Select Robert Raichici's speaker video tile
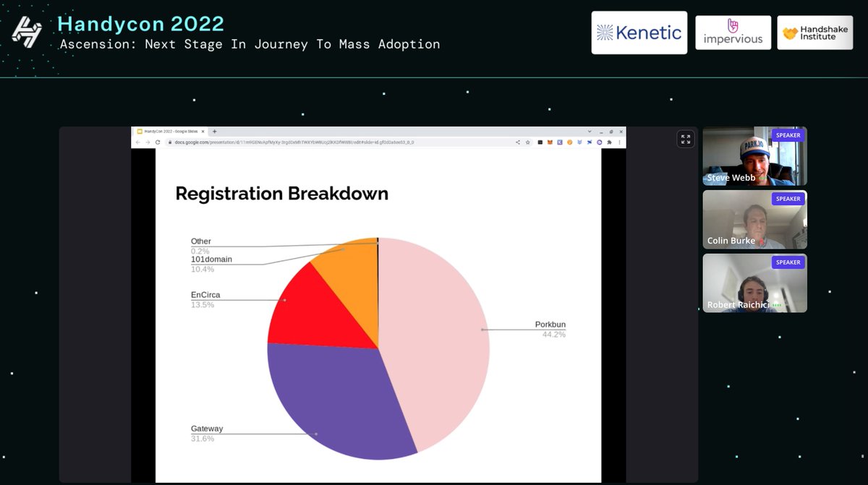 point(754,283)
